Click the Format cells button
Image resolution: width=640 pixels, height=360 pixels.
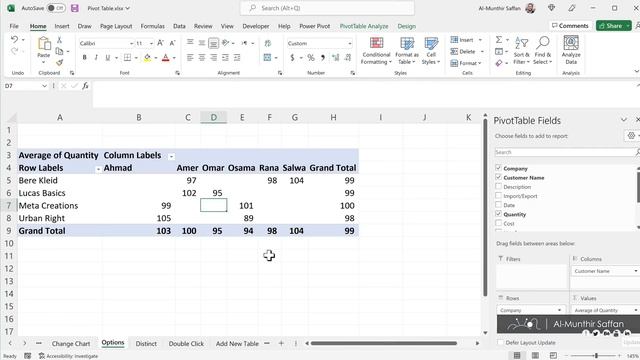point(466,63)
